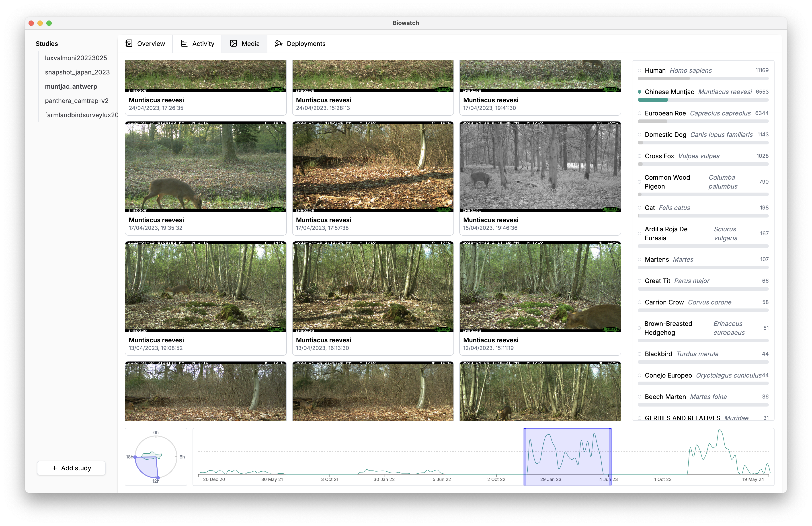This screenshot has height=526, width=812.
Task: Enable the European Roe species filter
Action: click(640, 113)
